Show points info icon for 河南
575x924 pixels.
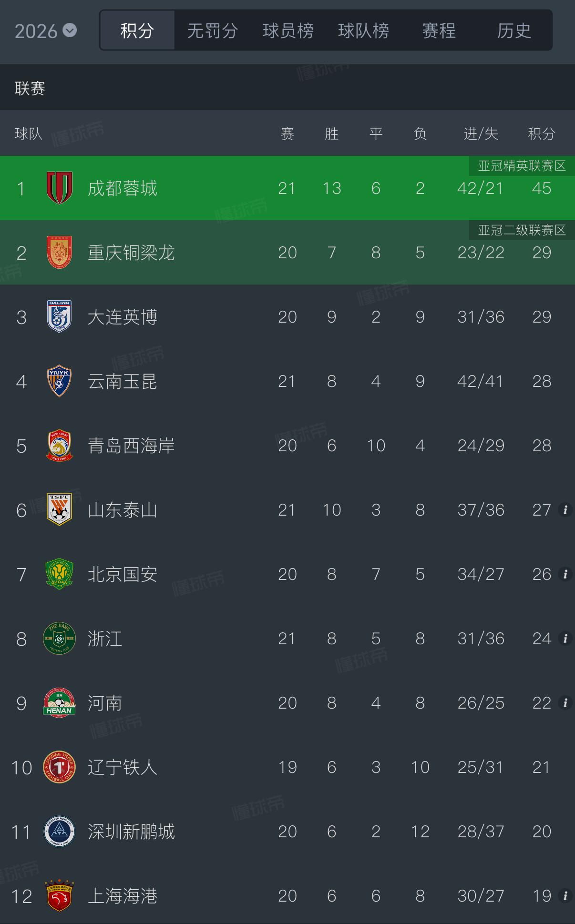[565, 703]
